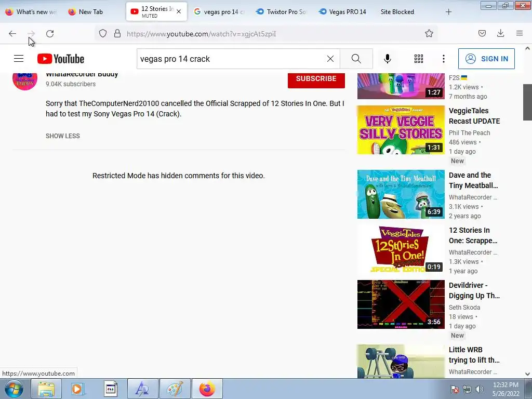Open the Little WRB lifting thumbnail
532x399 pixels.
point(401,362)
